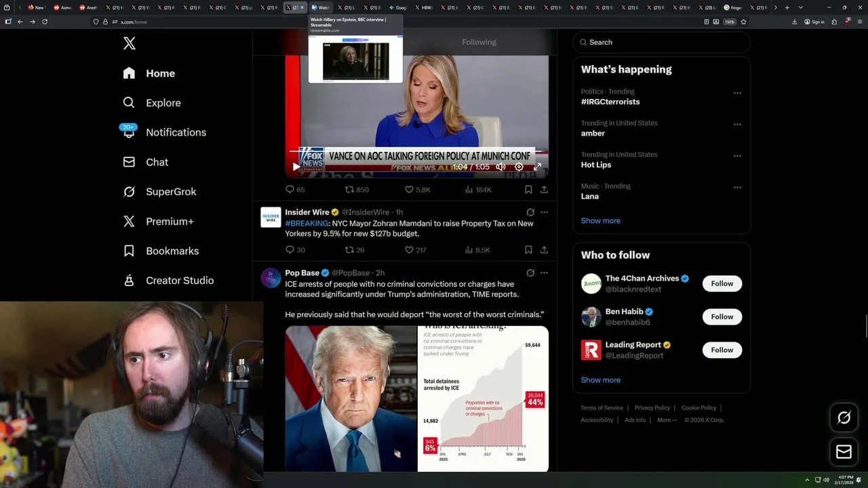Open the floating Grok button
The image size is (868, 488).
(x=844, y=418)
